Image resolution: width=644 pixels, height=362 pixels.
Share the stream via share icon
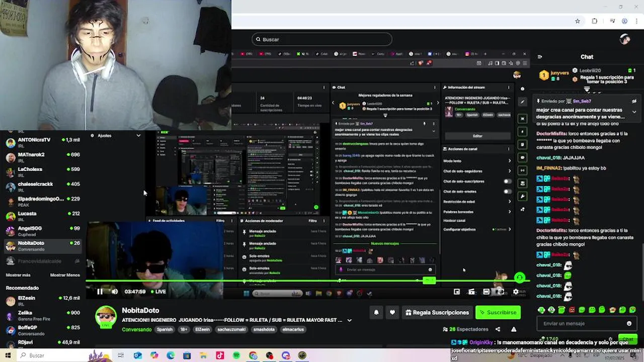tap(498, 329)
